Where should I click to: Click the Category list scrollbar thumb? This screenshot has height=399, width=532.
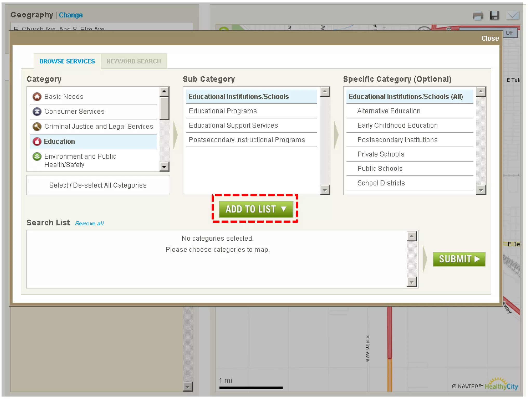[164, 108]
